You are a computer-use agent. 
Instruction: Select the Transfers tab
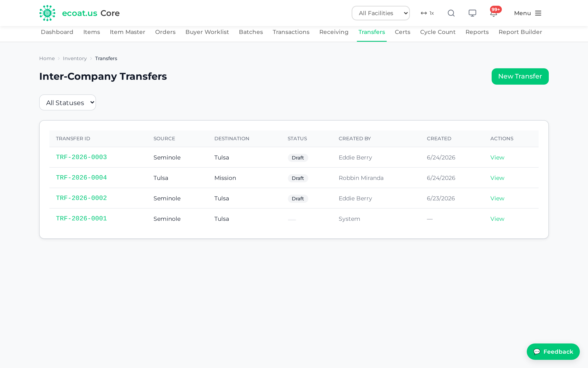[372, 32]
